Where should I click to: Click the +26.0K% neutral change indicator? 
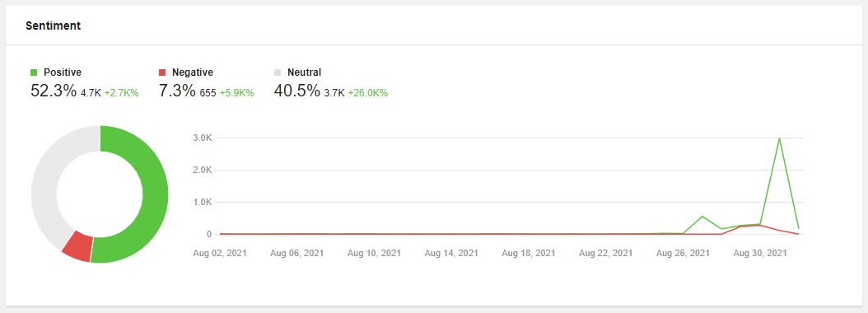(x=367, y=93)
